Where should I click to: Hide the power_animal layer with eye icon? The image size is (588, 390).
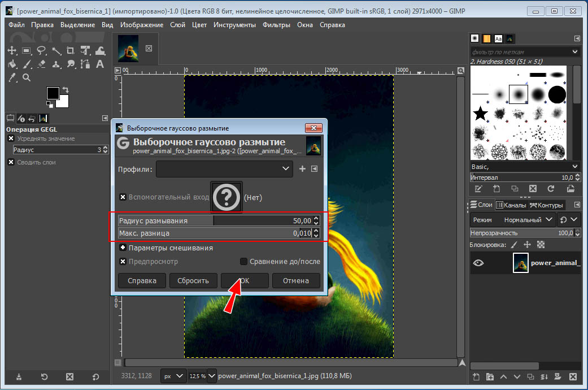click(478, 263)
